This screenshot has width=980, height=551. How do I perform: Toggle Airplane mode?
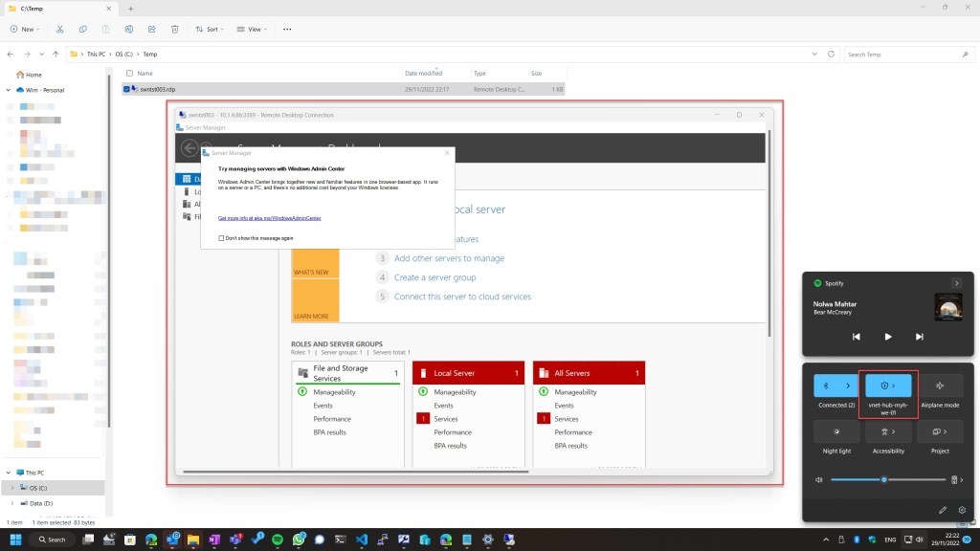pyautogui.click(x=940, y=386)
